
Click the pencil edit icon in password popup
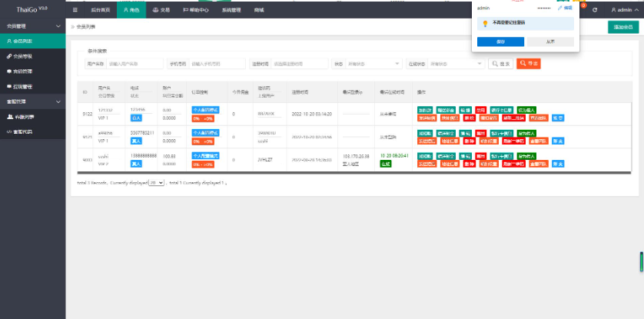tap(559, 8)
